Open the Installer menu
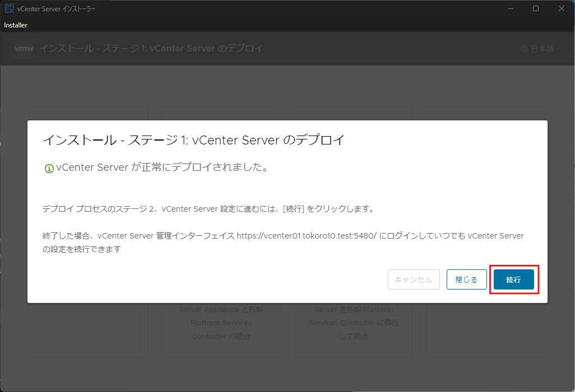 click(x=16, y=25)
